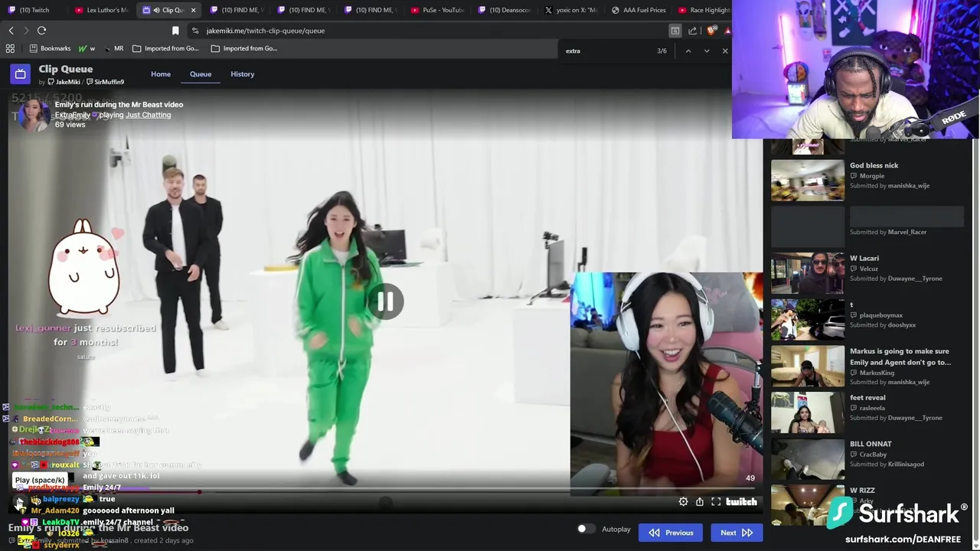
Task: Switch to the PuSe - YouTube tab
Action: (x=437, y=10)
